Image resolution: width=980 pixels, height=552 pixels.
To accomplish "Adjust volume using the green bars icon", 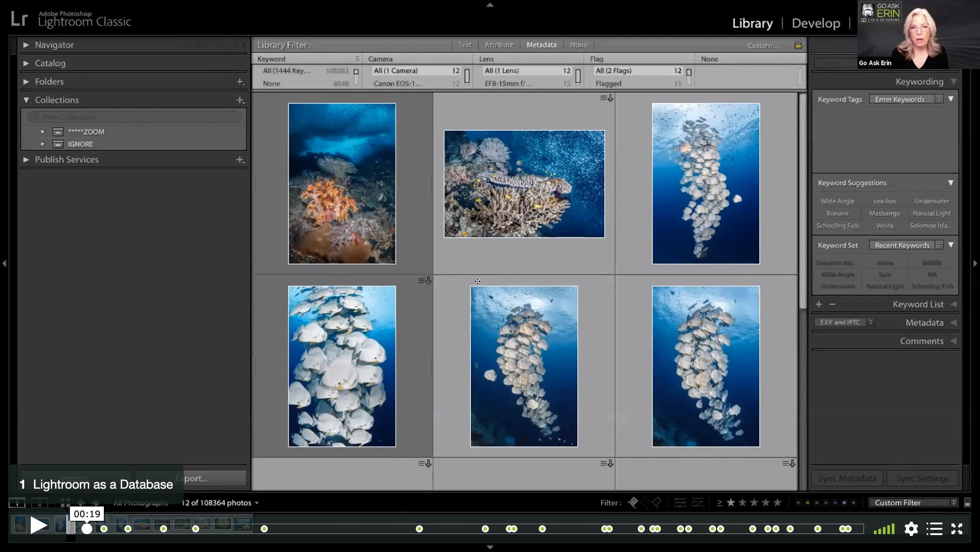I will [x=884, y=529].
